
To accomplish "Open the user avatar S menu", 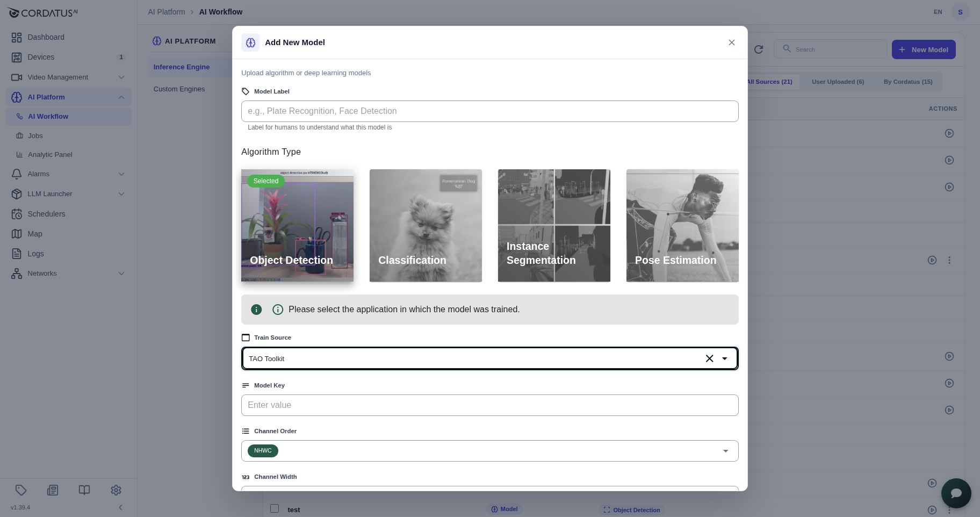I will (960, 12).
